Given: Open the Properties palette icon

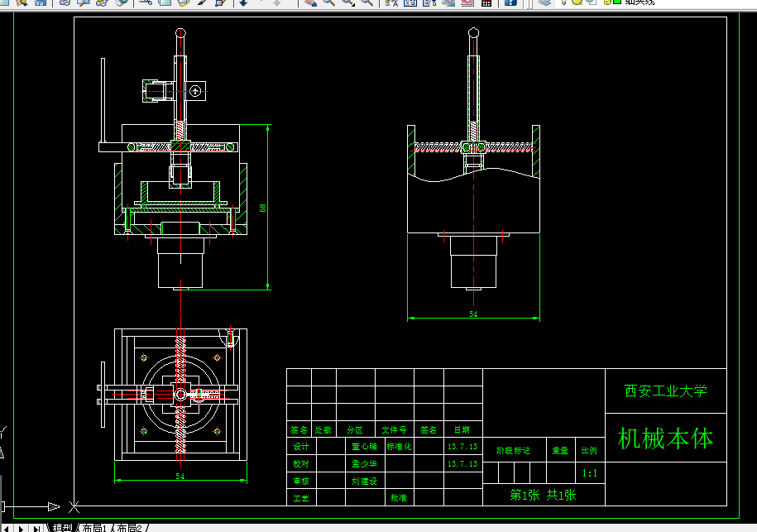Looking at the screenshot, I should coord(391,2).
